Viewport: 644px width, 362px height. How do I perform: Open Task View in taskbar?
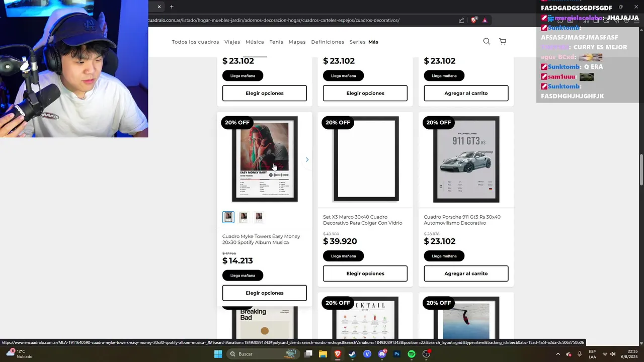pos(308,354)
